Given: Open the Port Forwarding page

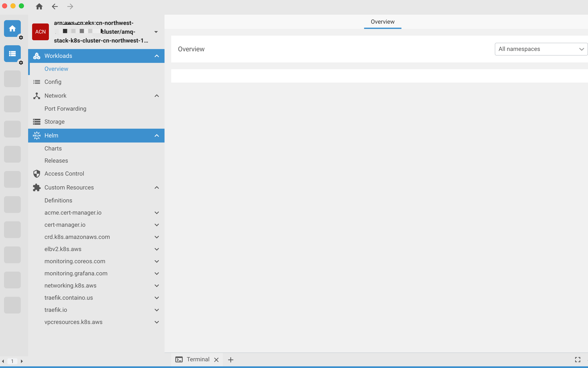Looking at the screenshot, I should click(x=65, y=109).
